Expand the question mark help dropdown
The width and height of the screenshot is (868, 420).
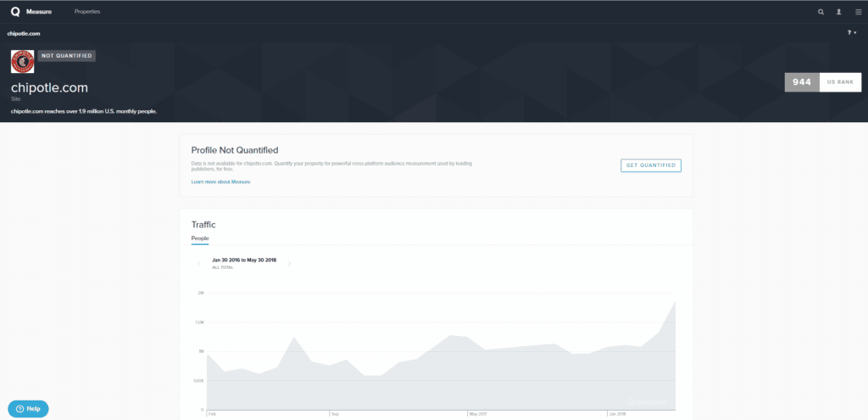tap(852, 32)
